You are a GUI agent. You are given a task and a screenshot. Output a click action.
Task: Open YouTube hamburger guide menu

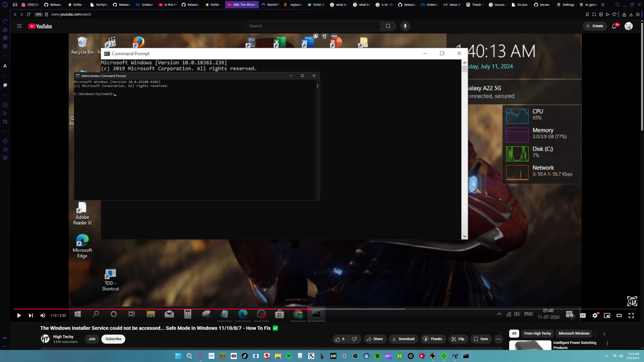coord(19,26)
